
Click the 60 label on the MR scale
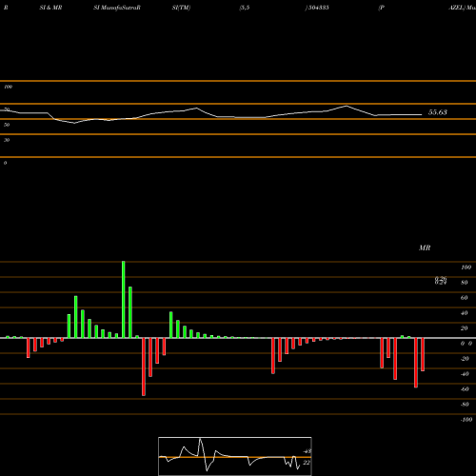465,298
